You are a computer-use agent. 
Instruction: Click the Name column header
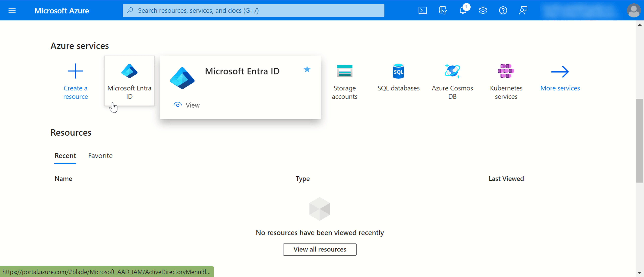[x=63, y=179]
